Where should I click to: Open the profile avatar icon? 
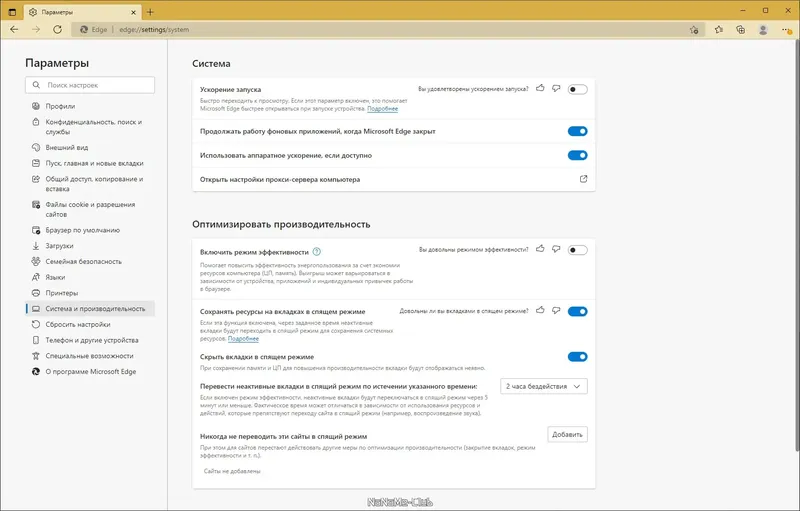tap(763, 30)
